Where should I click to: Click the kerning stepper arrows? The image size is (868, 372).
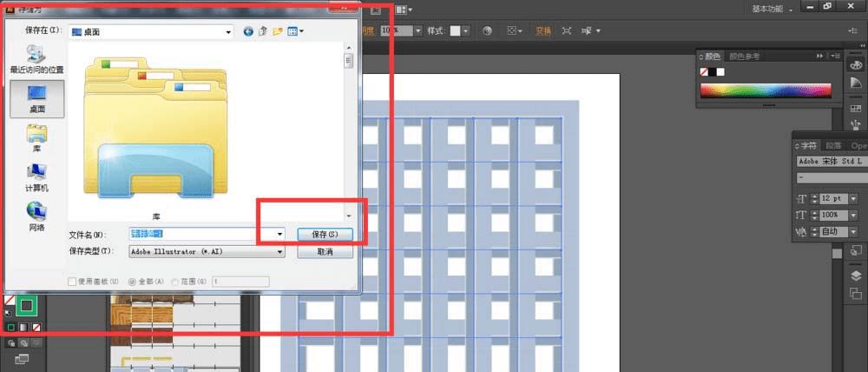pos(814,232)
